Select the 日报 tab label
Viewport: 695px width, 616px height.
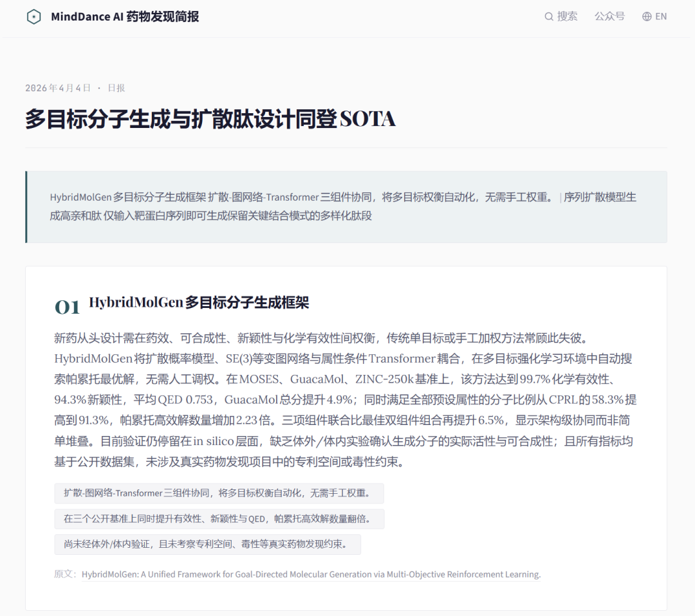click(116, 87)
